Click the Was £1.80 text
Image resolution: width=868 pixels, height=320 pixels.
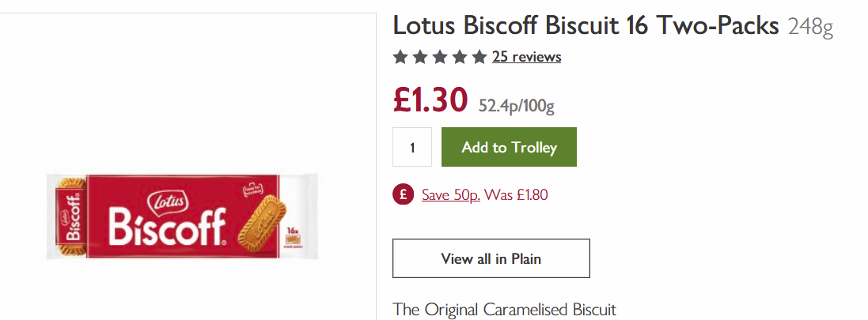(x=517, y=194)
